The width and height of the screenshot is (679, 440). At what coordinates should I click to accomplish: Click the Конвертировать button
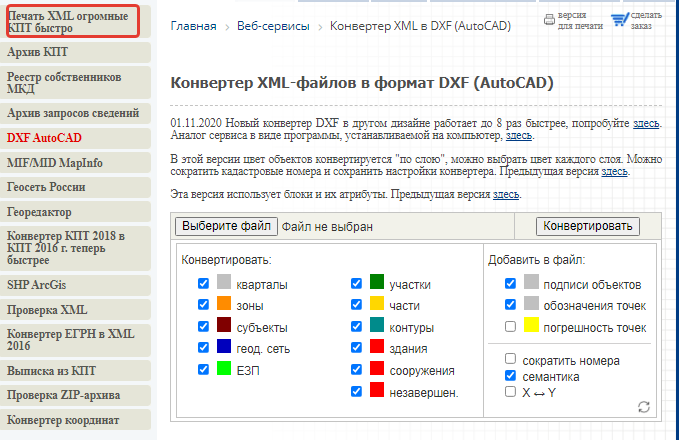[x=588, y=226]
